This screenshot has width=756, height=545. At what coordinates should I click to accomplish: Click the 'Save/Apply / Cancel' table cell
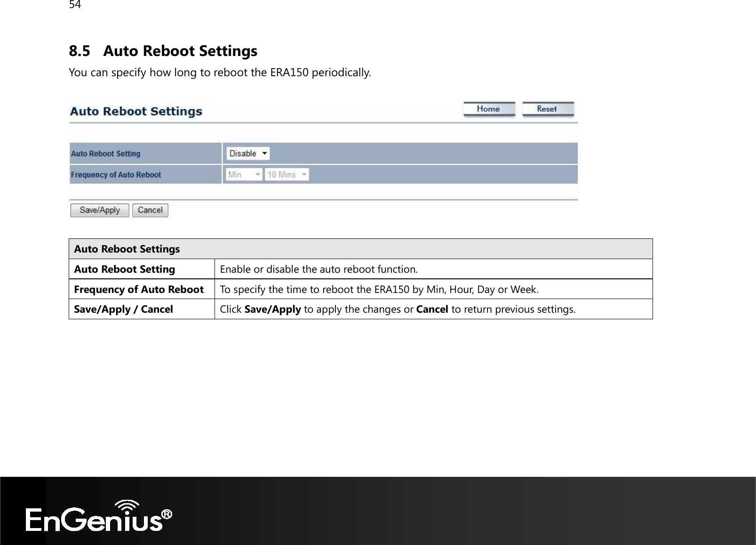142,309
